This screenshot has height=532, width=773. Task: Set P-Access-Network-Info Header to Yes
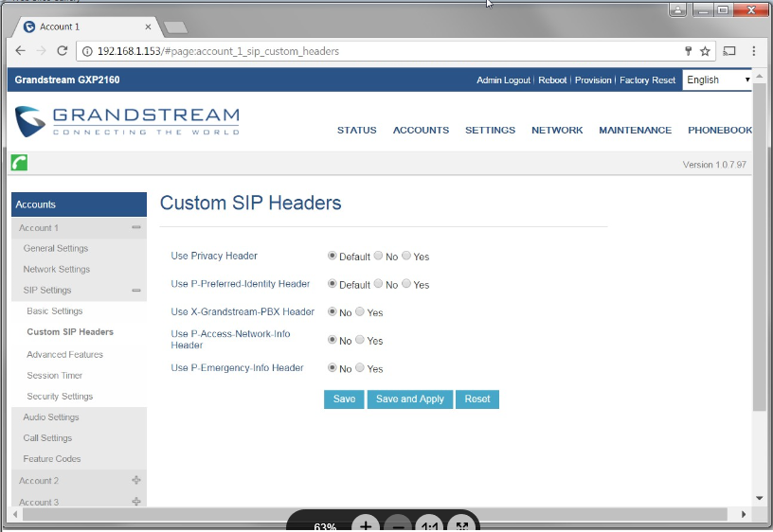(x=360, y=340)
